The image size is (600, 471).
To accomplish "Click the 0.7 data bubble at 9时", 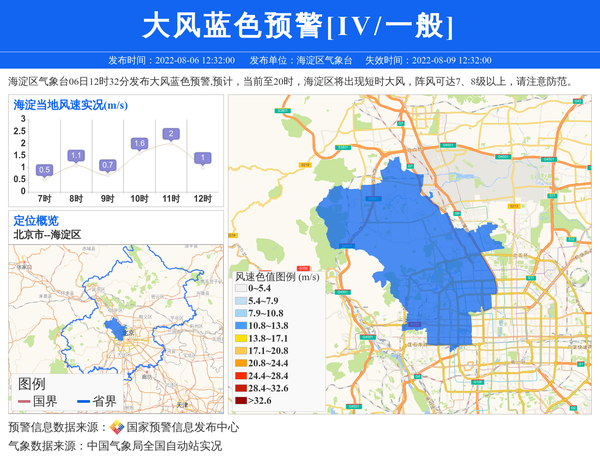I will [108, 165].
